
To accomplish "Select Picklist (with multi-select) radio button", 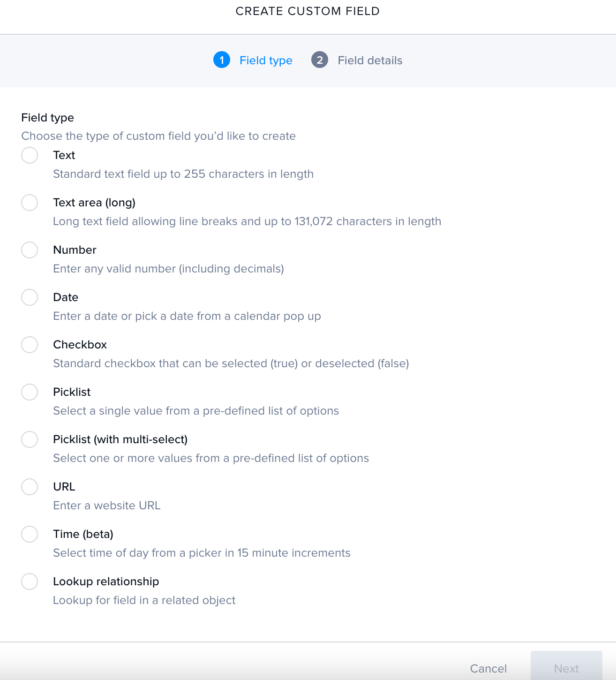I will (30, 439).
